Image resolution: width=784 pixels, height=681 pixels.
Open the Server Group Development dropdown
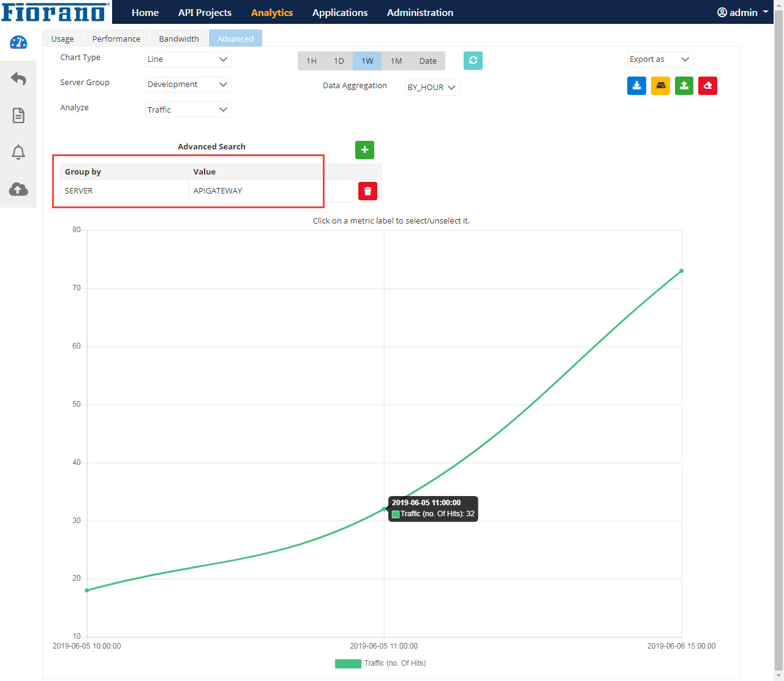click(188, 85)
